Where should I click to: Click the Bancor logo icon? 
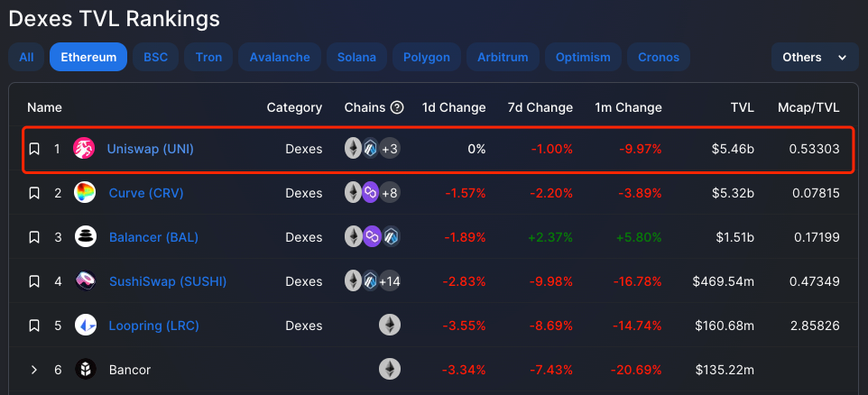(85, 370)
